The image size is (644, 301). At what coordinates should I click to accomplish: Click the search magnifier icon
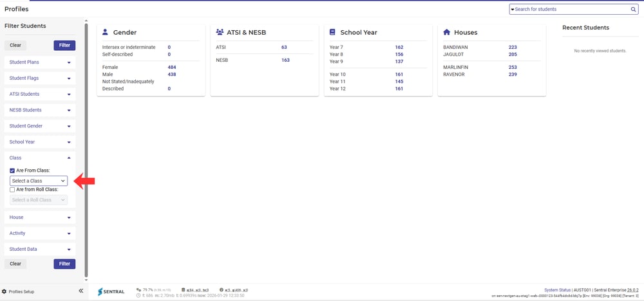click(x=633, y=9)
